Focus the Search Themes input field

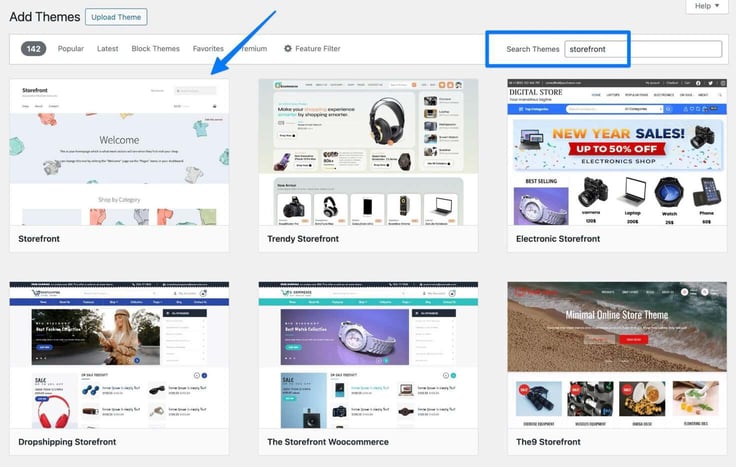click(x=643, y=49)
